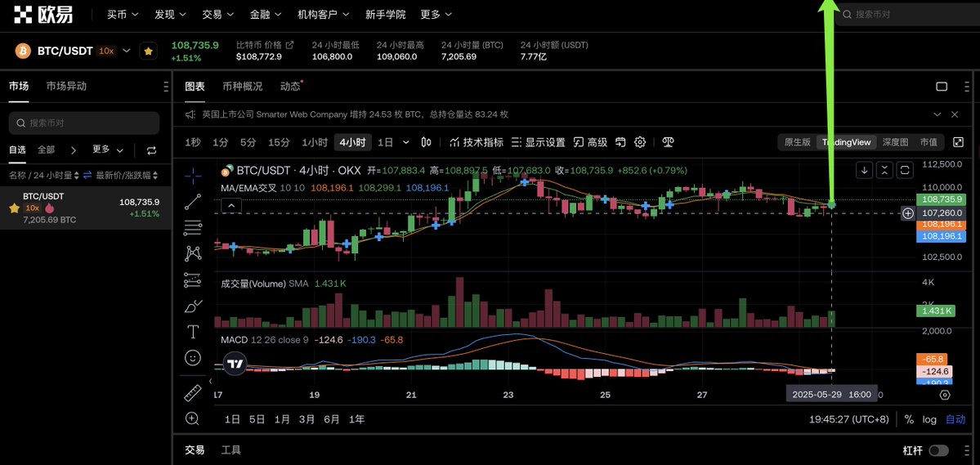980x465 pixels.
Task: Open 技术指标 indicators
Action: (477, 142)
